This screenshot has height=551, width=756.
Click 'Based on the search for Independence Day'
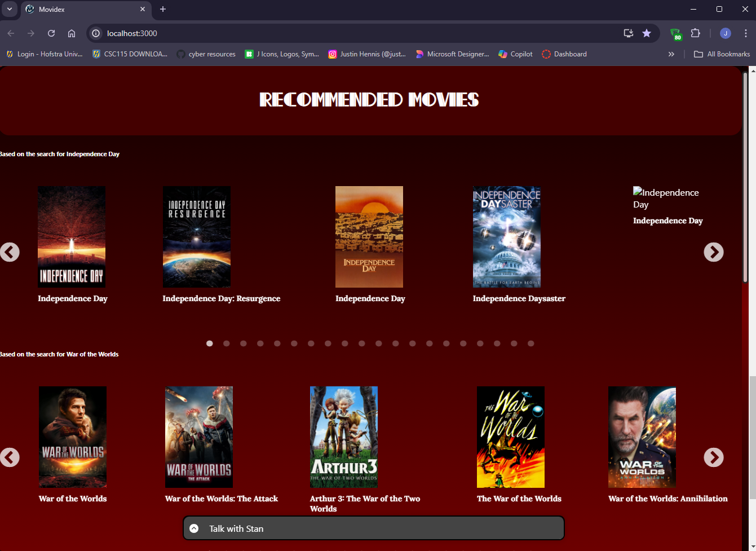pyautogui.click(x=60, y=154)
